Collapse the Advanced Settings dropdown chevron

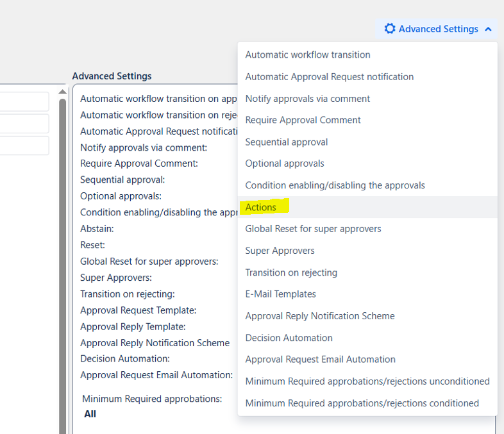tap(489, 29)
